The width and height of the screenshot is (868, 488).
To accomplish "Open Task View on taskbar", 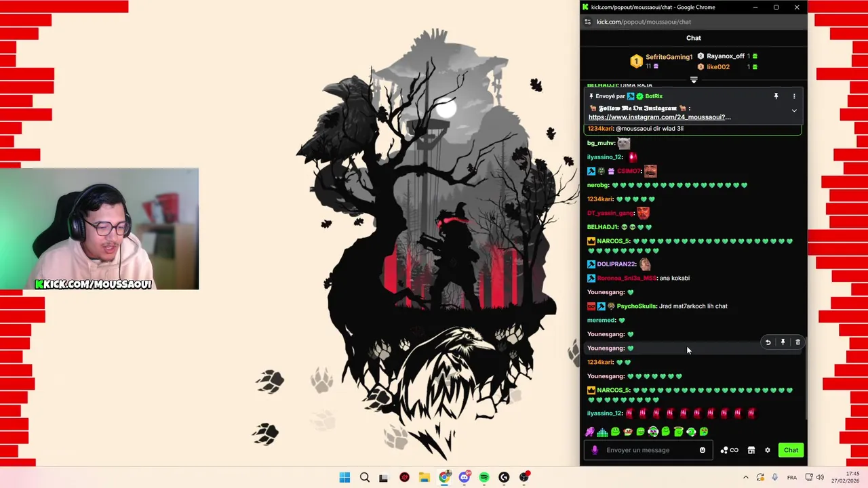I will (x=384, y=478).
